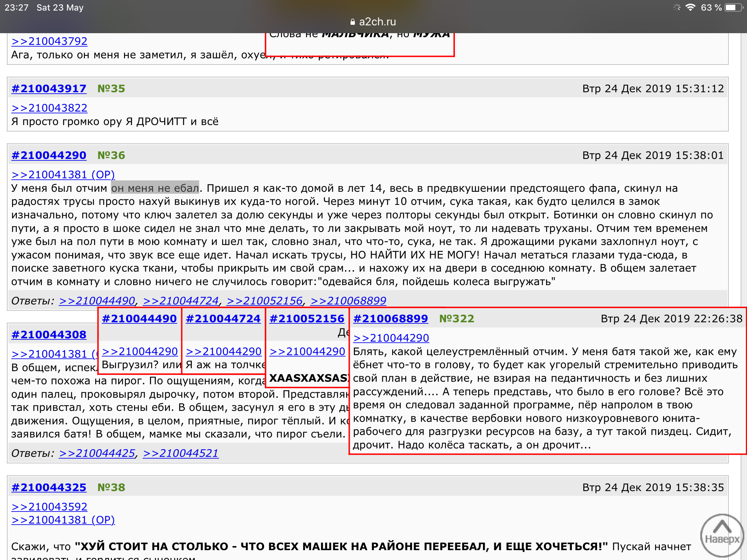Open reply link >>210052156 in Ответы
Image resolution: width=747 pixels, height=560 pixels.
[264, 301]
